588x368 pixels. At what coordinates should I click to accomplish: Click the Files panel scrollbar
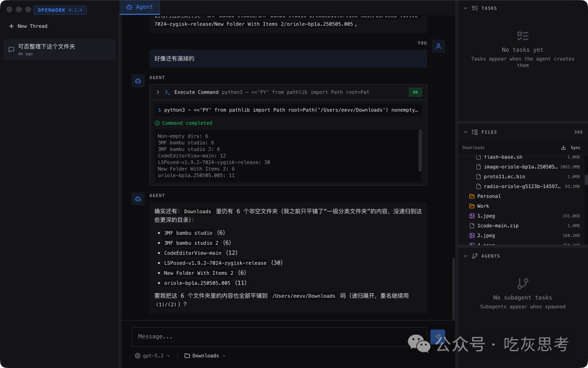[x=586, y=179]
